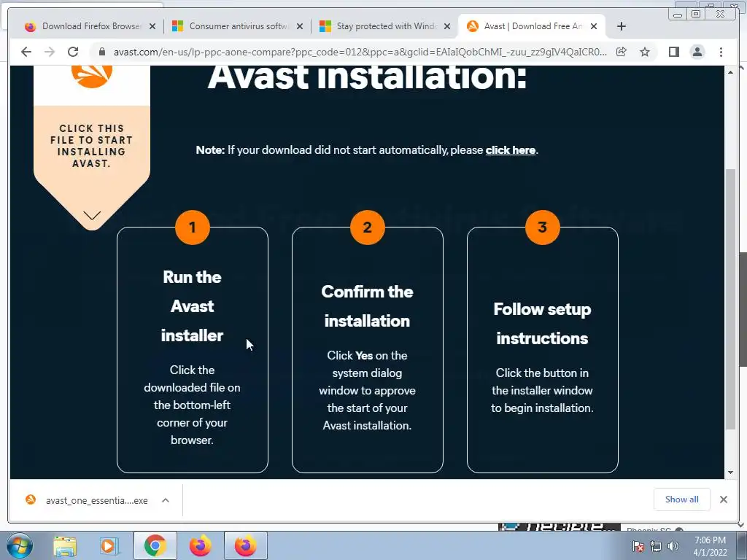This screenshot has height=560, width=747.
Task: Bookmark this page with the star icon
Action: click(x=645, y=52)
